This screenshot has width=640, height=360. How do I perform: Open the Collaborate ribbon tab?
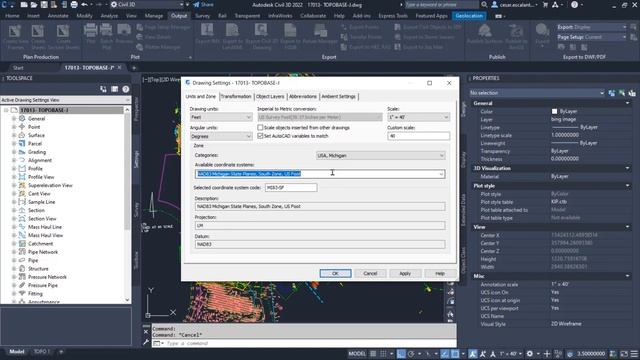(313, 16)
